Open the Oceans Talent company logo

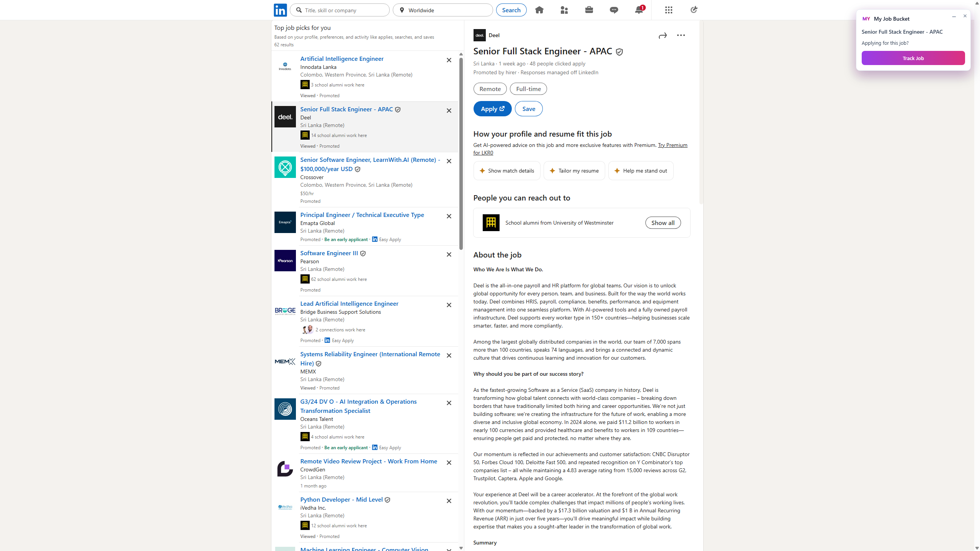pyautogui.click(x=285, y=409)
